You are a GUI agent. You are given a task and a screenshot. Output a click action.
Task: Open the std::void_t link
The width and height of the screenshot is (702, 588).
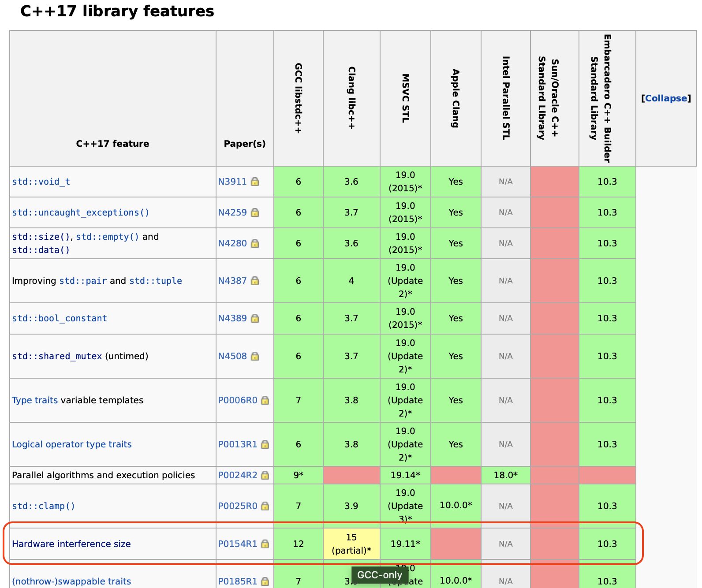(41, 182)
